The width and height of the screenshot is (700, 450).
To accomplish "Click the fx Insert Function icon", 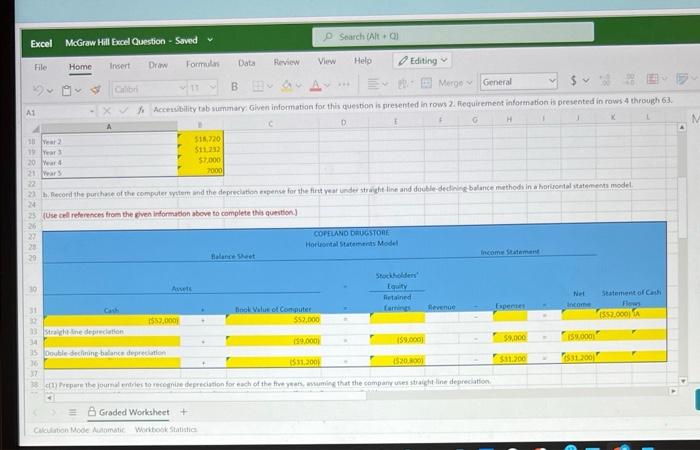I will click(x=141, y=110).
